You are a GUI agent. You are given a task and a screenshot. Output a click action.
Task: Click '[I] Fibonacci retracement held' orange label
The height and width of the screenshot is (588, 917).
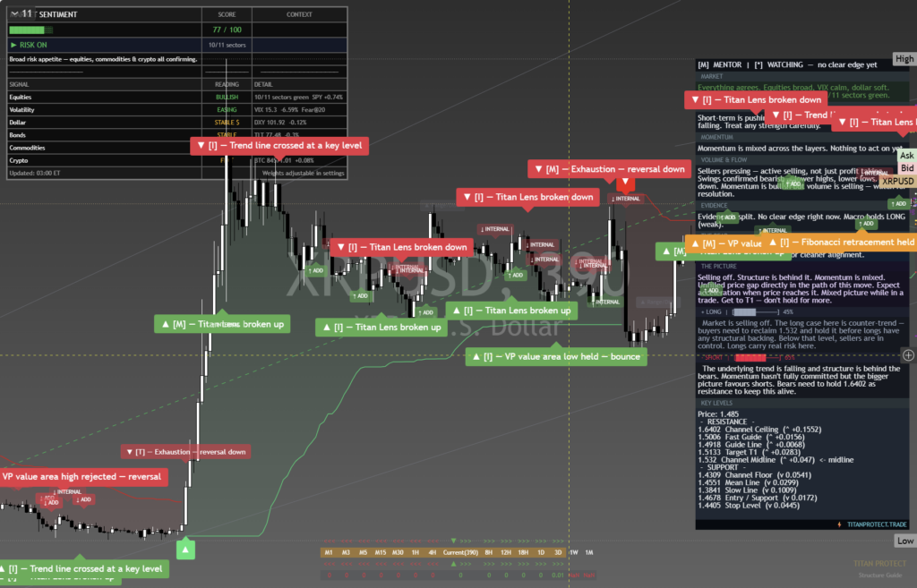pyautogui.click(x=842, y=243)
